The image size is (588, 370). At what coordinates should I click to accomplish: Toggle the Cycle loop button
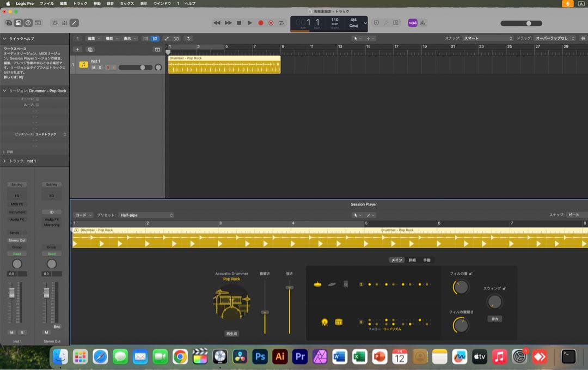tap(281, 23)
